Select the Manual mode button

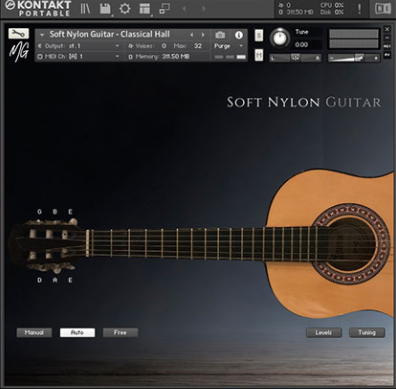coord(34,333)
